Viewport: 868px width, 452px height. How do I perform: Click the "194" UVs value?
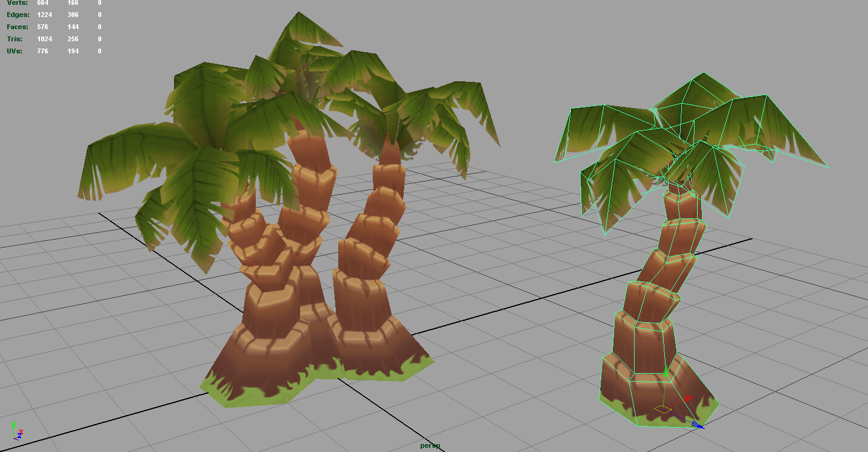pos(73,51)
